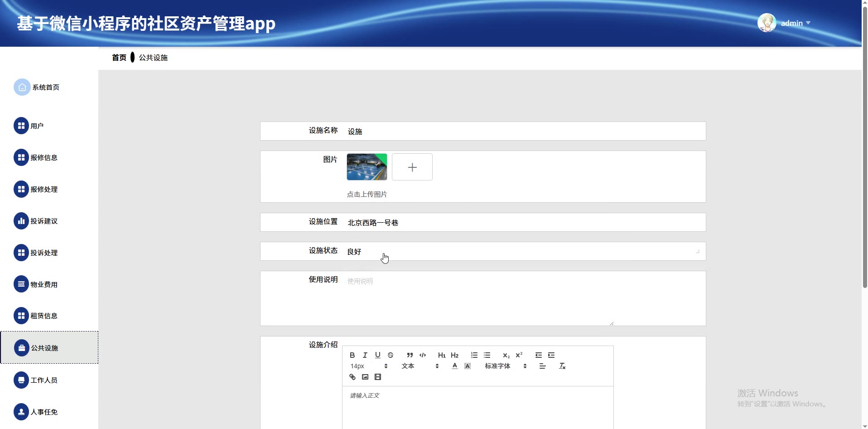Open the 标准字体 font family dropdown
868x429 pixels.
point(505,366)
